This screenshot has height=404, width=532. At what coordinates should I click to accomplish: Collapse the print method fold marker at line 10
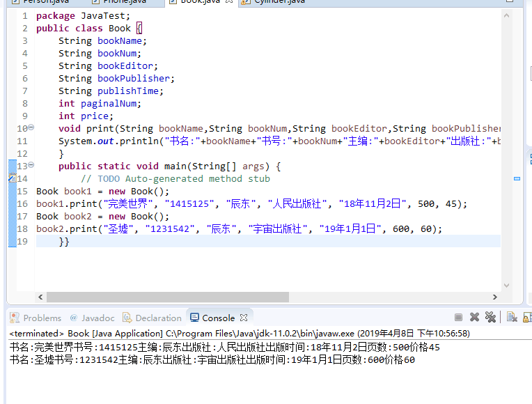(31, 127)
